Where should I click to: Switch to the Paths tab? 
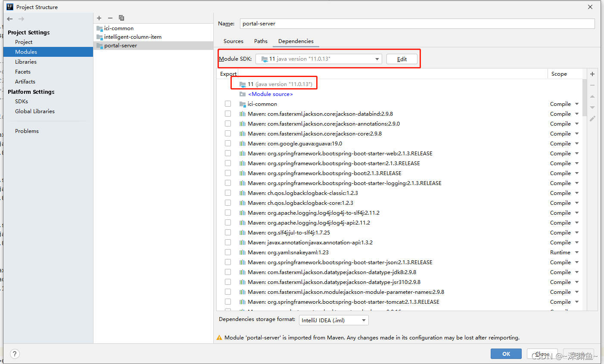(x=261, y=41)
